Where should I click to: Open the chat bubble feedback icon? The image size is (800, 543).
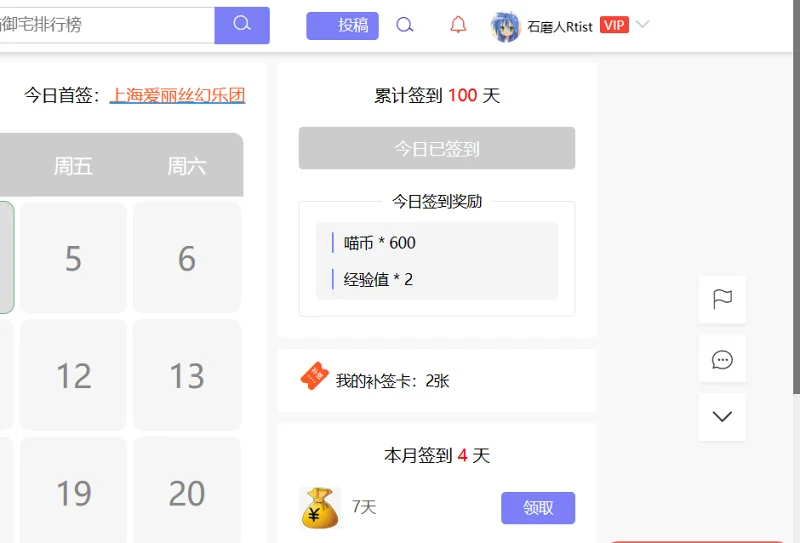[x=722, y=359]
